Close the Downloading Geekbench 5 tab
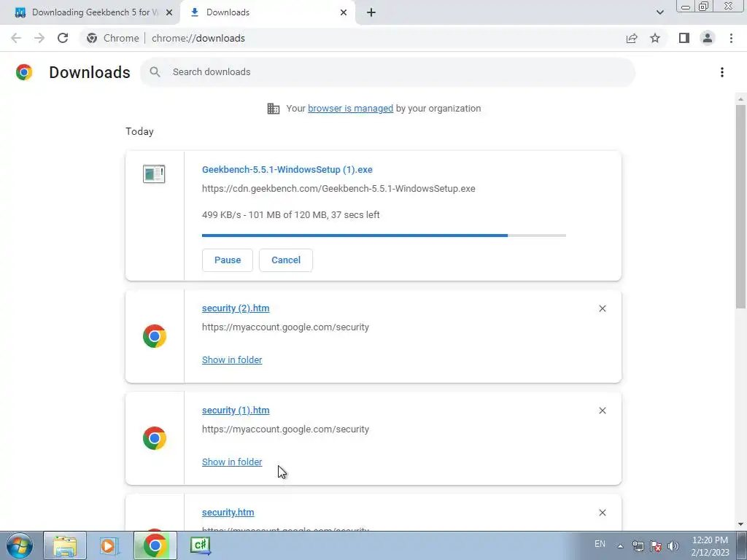The image size is (747, 560). point(169,12)
